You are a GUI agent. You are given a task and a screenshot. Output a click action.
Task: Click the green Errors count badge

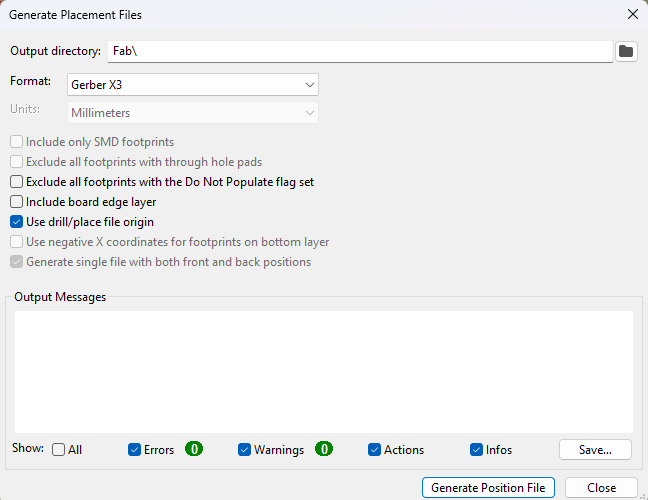(193, 449)
